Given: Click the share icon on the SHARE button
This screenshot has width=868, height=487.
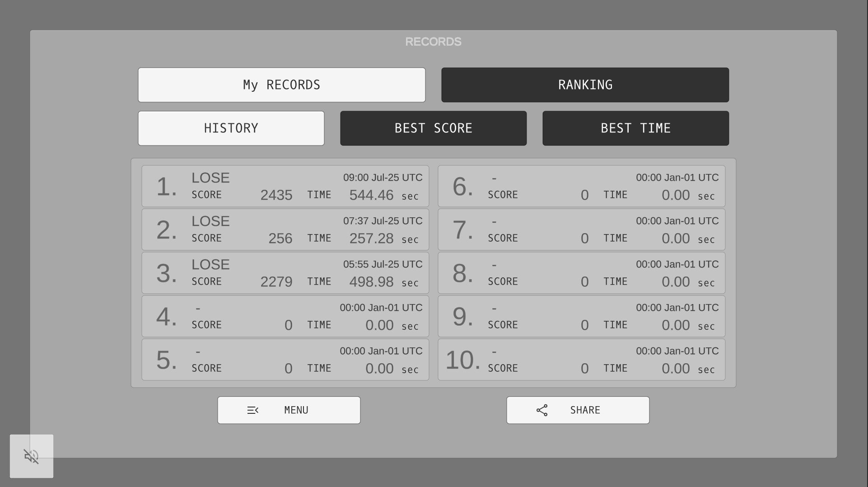Looking at the screenshot, I should [542, 410].
